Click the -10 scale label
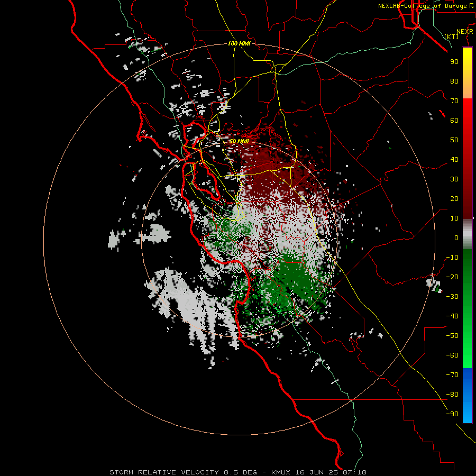 tap(452, 258)
